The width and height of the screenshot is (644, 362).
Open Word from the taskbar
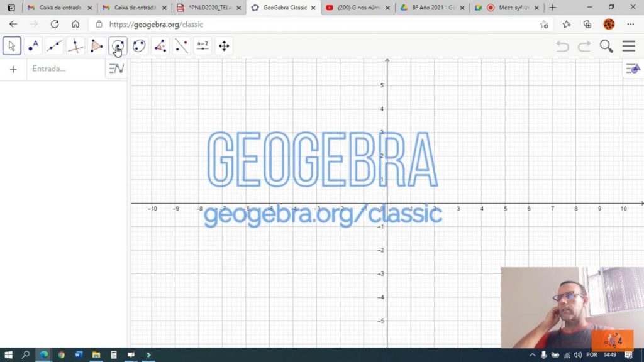[x=79, y=354]
